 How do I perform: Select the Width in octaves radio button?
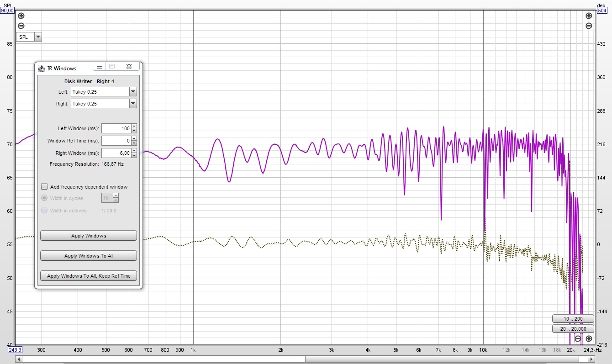coord(44,211)
